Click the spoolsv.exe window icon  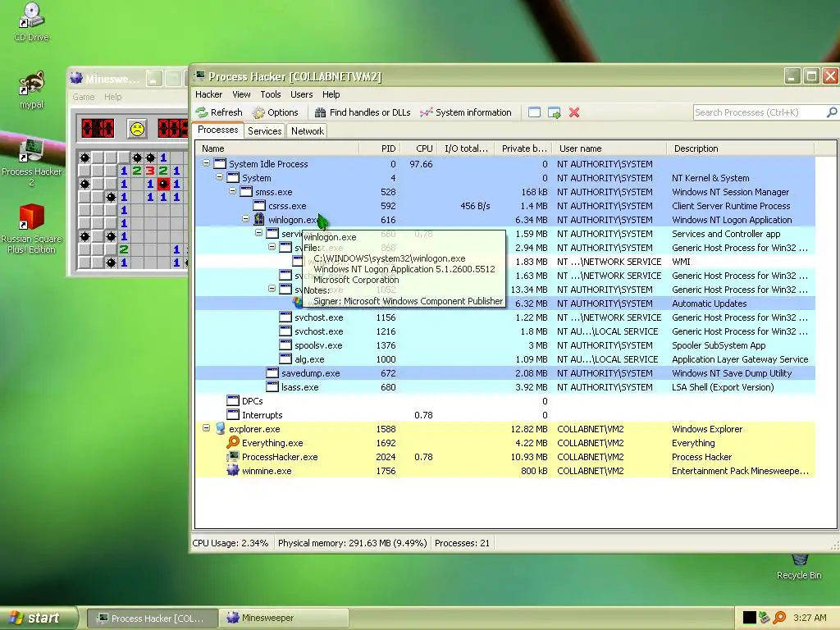coord(285,345)
